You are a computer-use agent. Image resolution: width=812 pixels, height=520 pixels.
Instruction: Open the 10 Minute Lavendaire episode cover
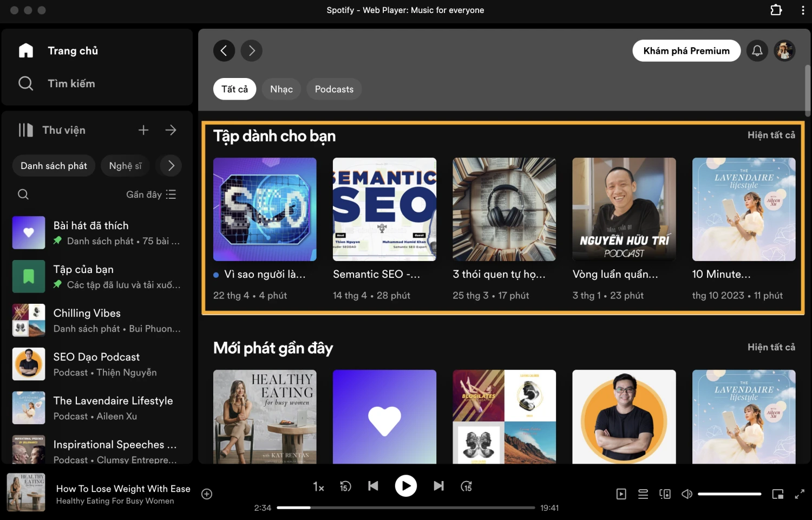[x=744, y=209]
